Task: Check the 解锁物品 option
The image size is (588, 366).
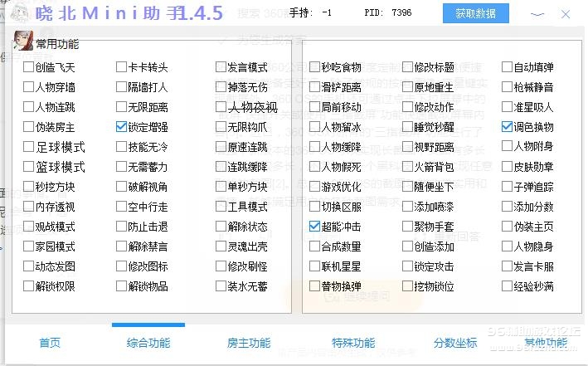Action: [x=122, y=286]
